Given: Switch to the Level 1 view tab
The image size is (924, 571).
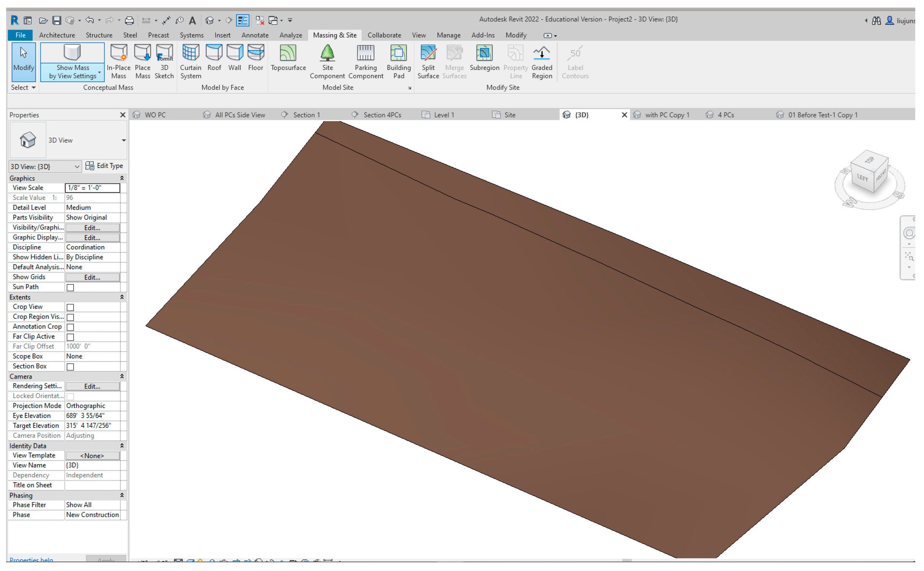Looking at the screenshot, I should tap(444, 115).
